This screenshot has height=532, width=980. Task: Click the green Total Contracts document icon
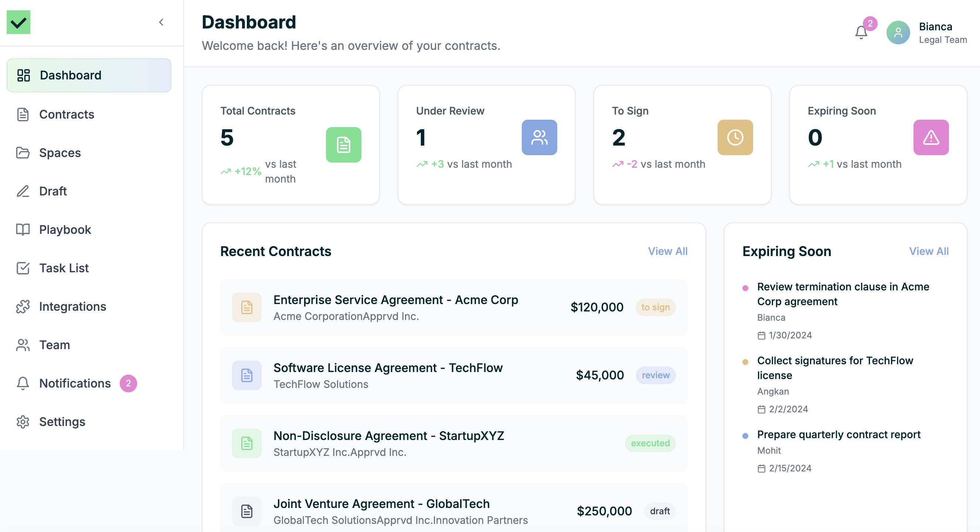coord(344,145)
